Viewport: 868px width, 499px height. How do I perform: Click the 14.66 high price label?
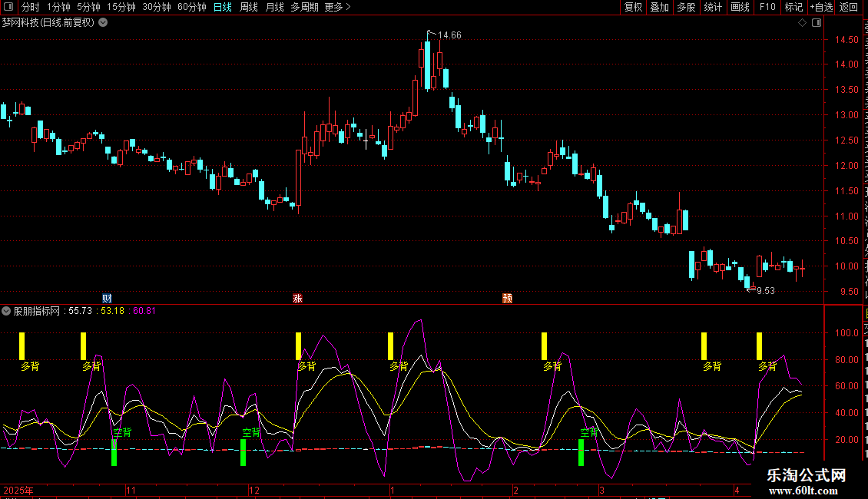click(449, 35)
